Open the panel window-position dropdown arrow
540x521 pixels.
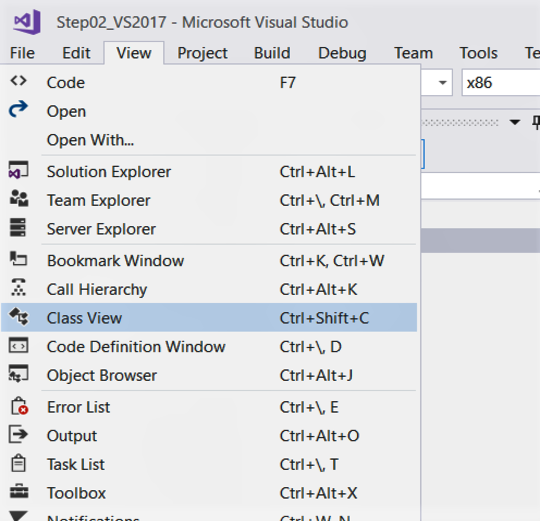(515, 122)
